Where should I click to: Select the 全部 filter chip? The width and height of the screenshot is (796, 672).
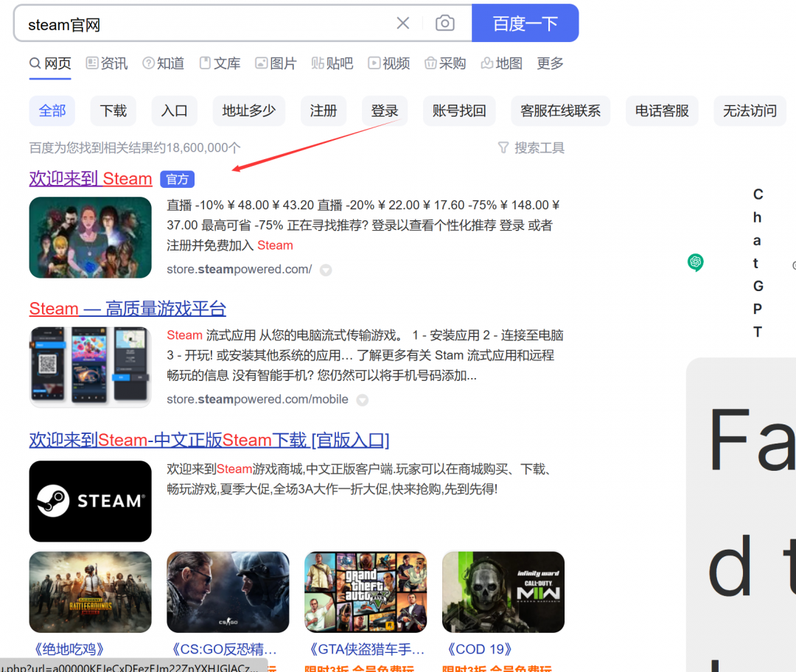[52, 111]
